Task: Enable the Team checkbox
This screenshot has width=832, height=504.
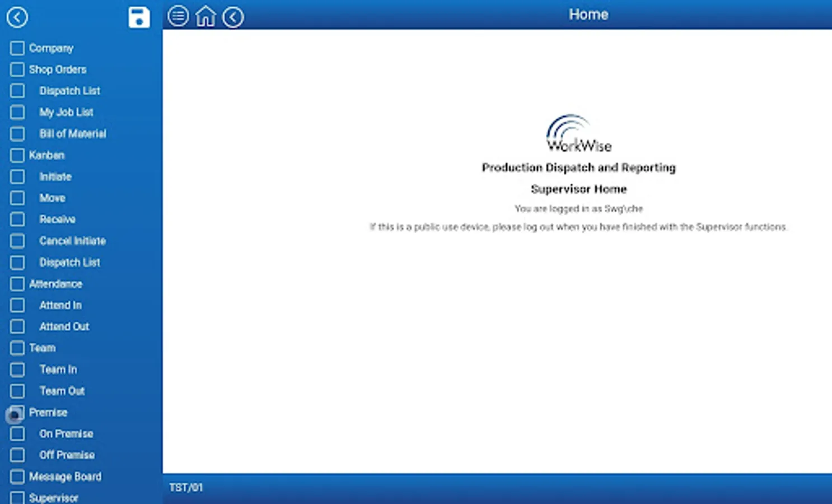Action: (17, 348)
